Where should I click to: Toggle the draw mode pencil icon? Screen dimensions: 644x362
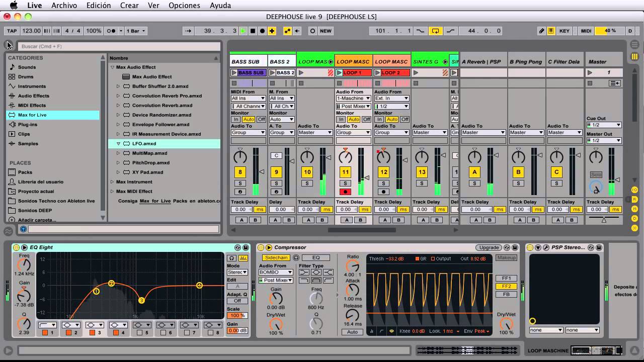[x=542, y=31]
